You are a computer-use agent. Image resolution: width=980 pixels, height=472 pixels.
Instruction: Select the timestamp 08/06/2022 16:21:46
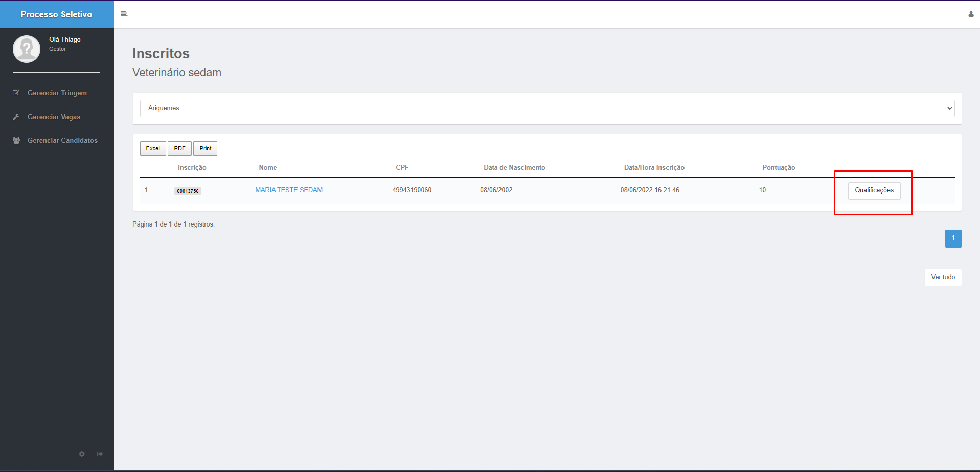[x=650, y=190]
